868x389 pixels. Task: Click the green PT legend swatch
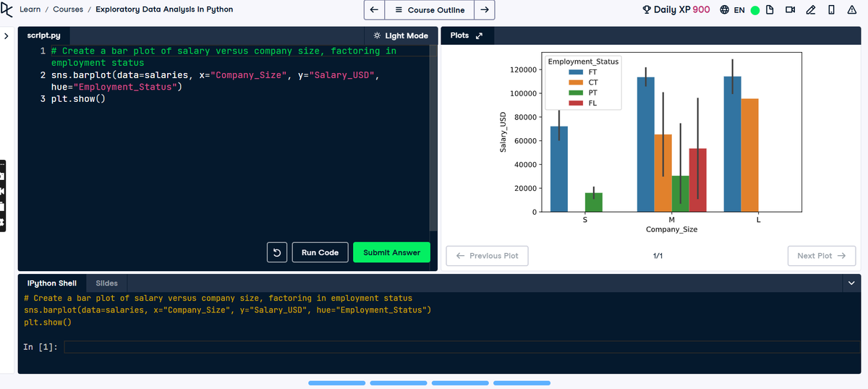(x=576, y=93)
